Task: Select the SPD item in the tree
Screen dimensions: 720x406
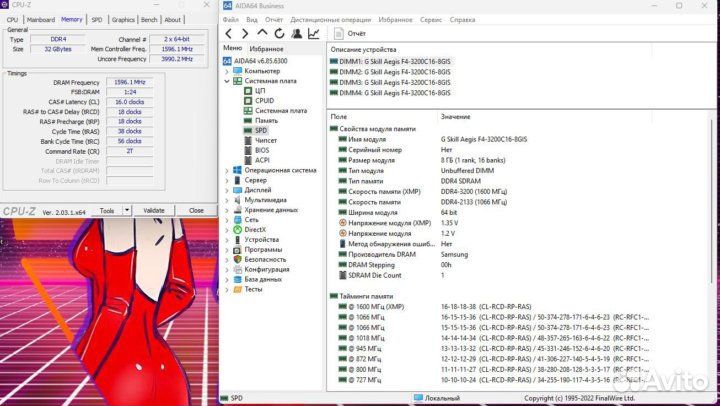Action: click(260, 131)
